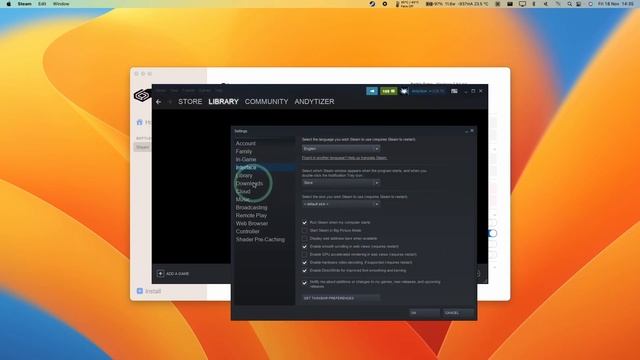The width and height of the screenshot is (640, 360).
Task: Toggle DirectWrite font smoothing checkbox
Action: 304,271
